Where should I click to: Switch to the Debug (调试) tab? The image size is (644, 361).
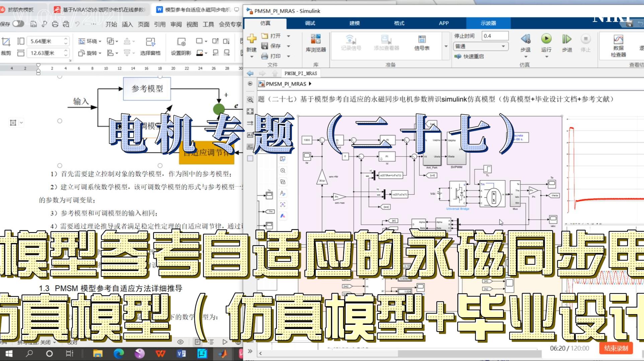(310, 23)
